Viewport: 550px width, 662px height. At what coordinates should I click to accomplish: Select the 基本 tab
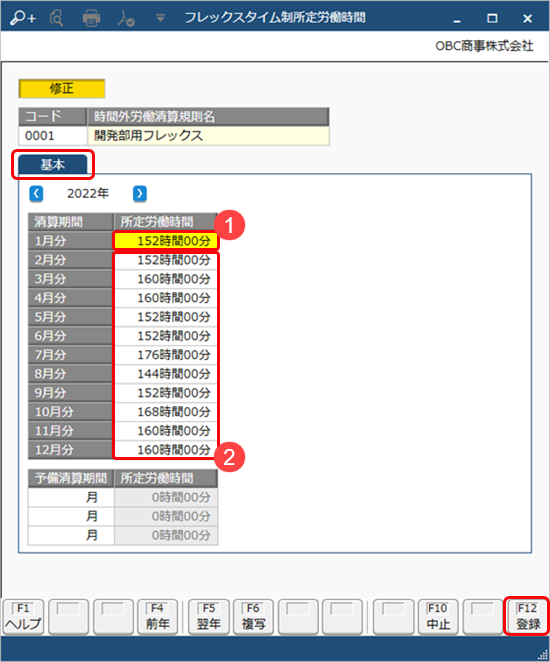(52, 164)
